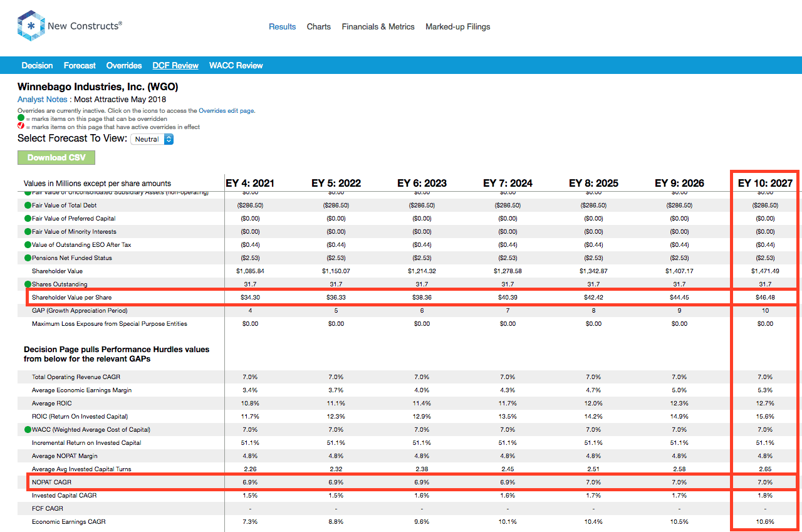Click Shareholder Value per Share row label
Image resolution: width=802 pixels, height=532 pixels.
pos(72,298)
